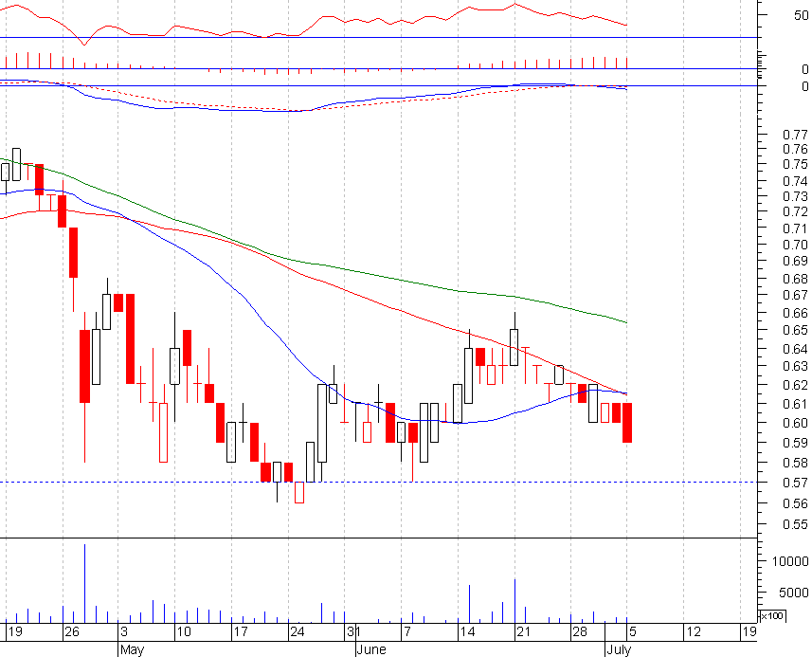Click the 12 date label on the time axis
The height and width of the screenshot is (657, 812).
[694, 631]
